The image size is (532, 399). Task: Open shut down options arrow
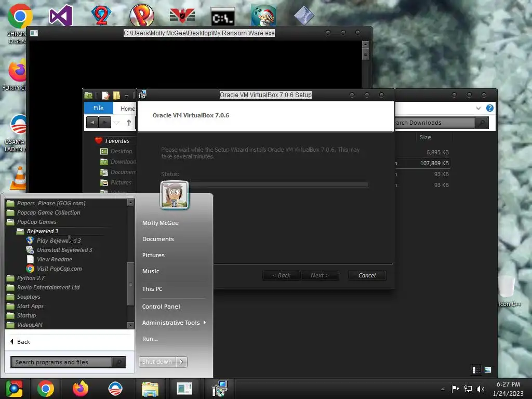pos(181,362)
